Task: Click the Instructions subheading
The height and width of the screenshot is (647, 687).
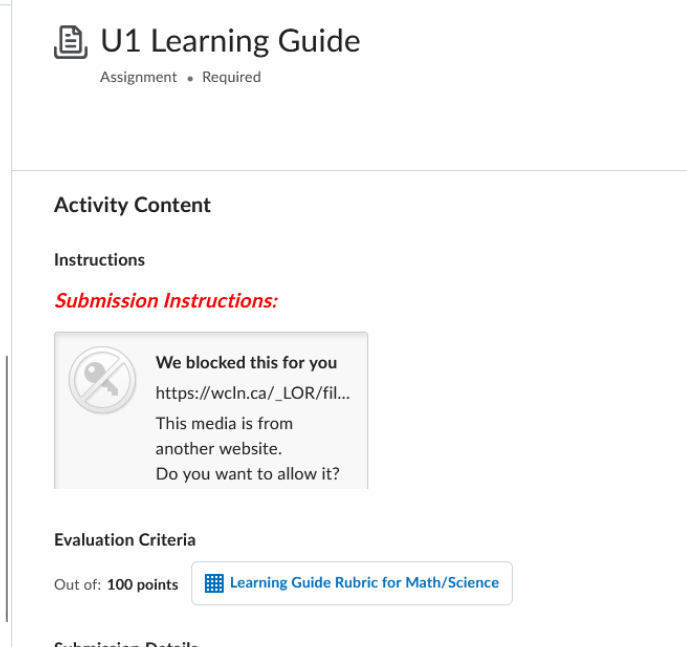Action: click(x=99, y=260)
